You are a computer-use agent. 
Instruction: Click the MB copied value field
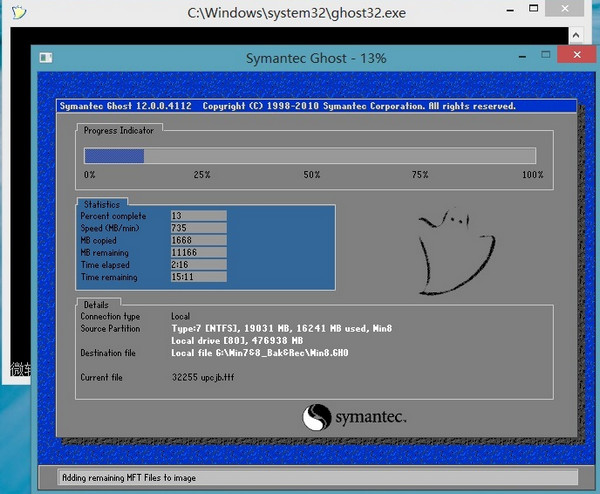click(198, 241)
